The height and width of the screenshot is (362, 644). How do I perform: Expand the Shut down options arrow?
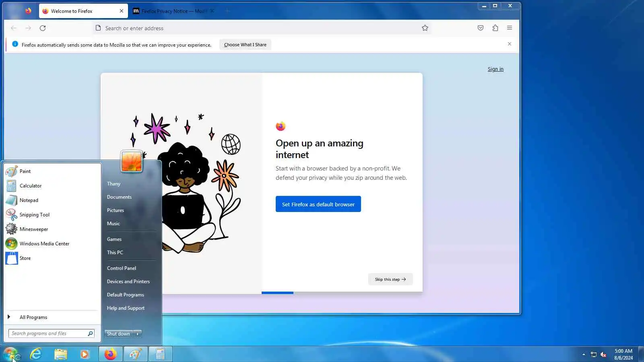click(x=138, y=334)
